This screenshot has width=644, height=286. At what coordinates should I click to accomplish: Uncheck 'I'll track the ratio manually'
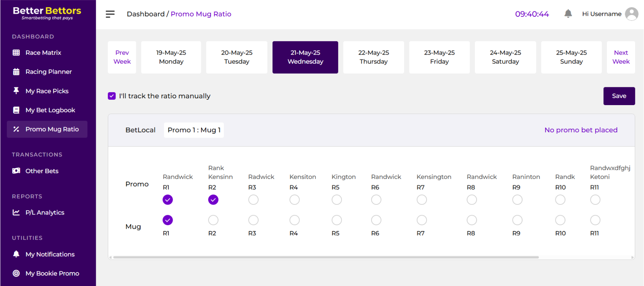(112, 96)
